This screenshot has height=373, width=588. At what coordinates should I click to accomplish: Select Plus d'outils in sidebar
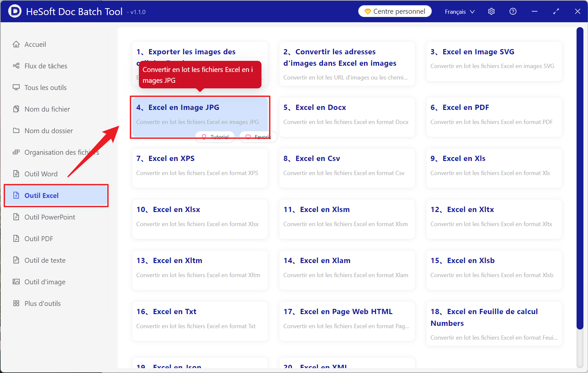click(x=56, y=303)
